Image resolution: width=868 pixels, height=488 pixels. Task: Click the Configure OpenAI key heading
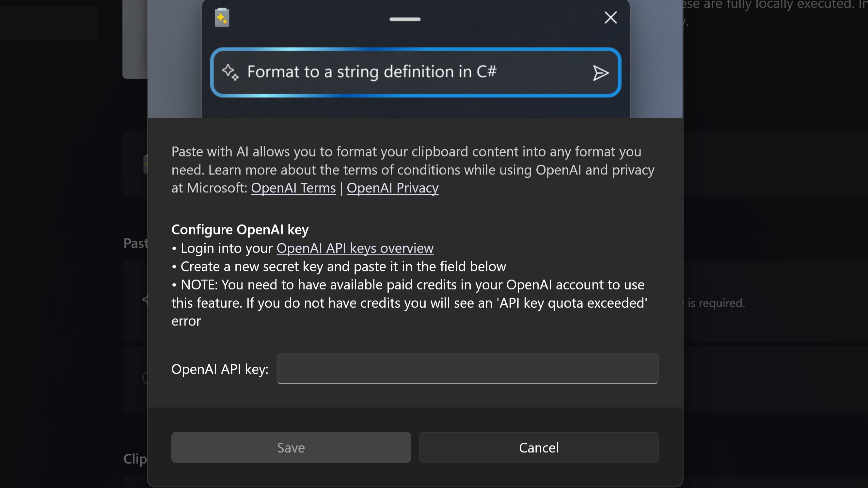click(240, 229)
